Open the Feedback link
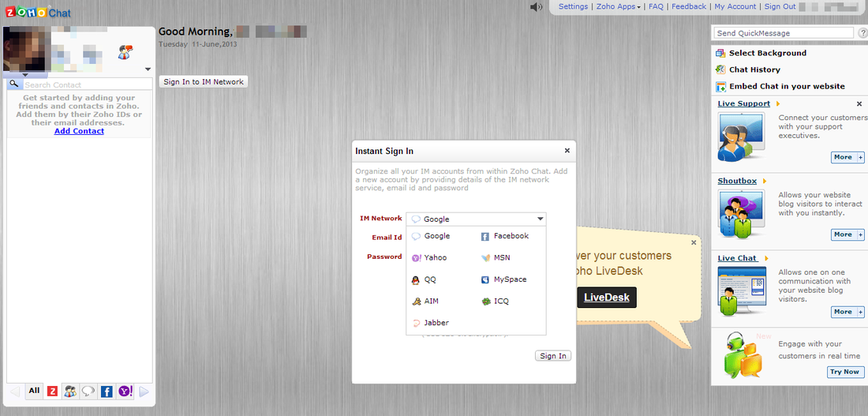Image resolution: width=868 pixels, height=416 pixels. click(689, 6)
